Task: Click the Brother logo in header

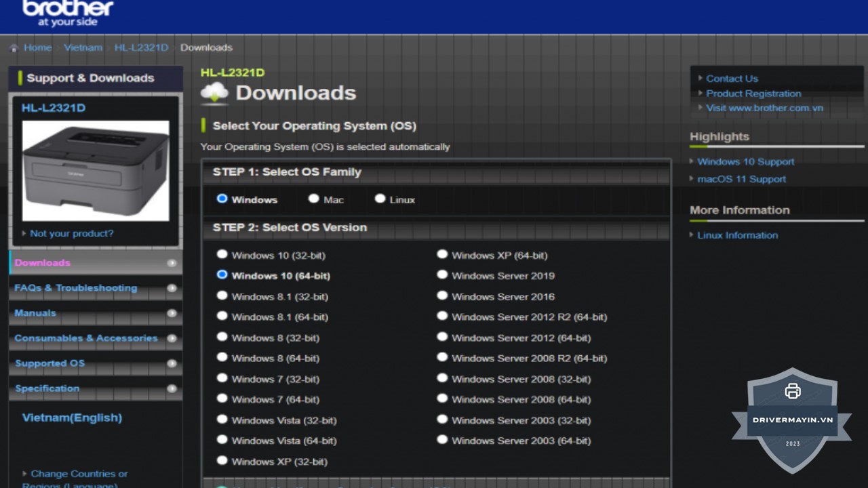Action: pyautogui.click(x=67, y=12)
